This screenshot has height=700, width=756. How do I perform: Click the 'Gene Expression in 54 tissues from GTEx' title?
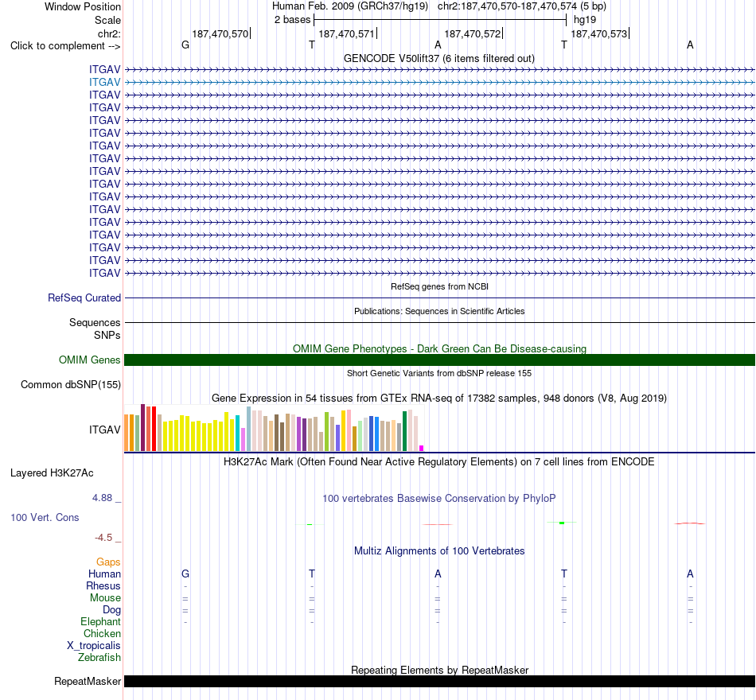(x=439, y=399)
